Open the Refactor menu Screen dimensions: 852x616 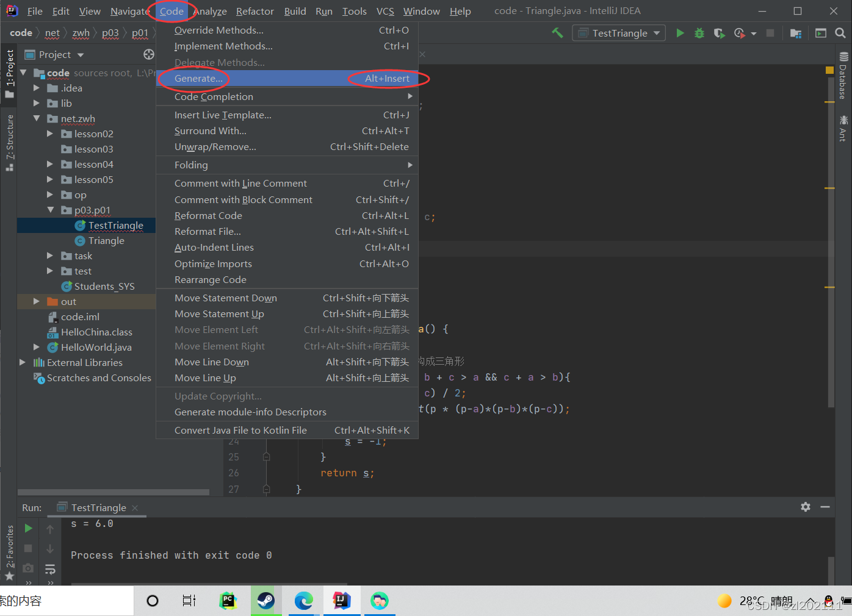(255, 11)
